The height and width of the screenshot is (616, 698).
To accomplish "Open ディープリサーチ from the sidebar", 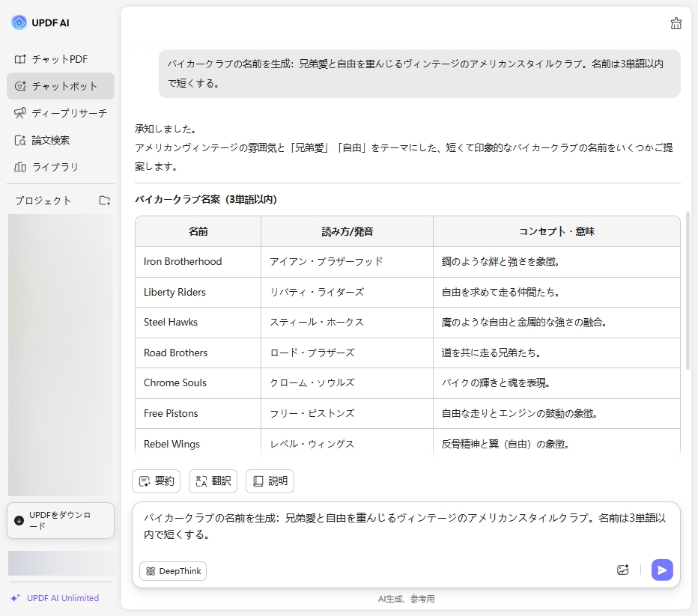I will coord(60,113).
